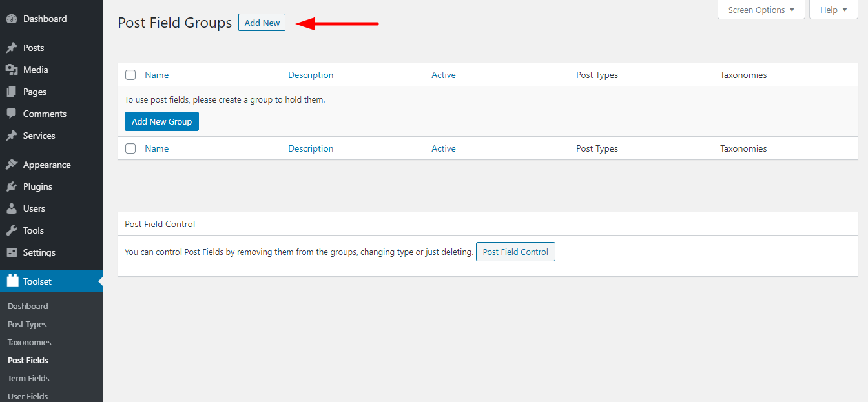
Task: Click the Post Types footer column text
Action: (x=597, y=148)
